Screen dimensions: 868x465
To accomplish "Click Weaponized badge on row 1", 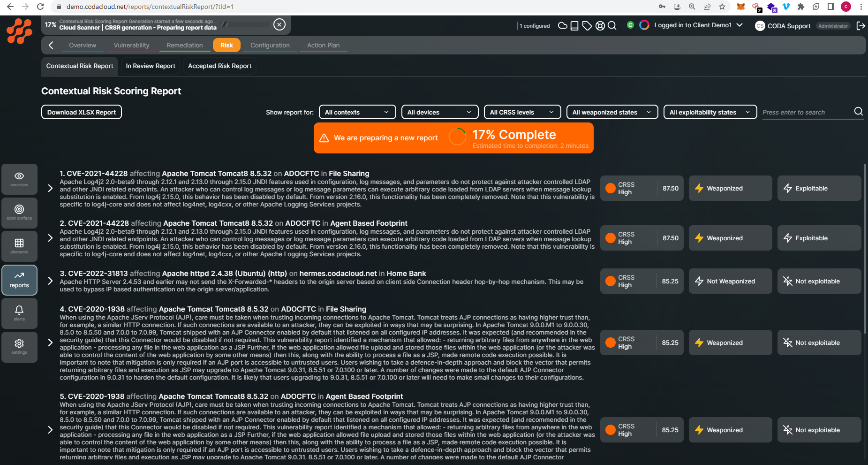I will (x=730, y=188).
